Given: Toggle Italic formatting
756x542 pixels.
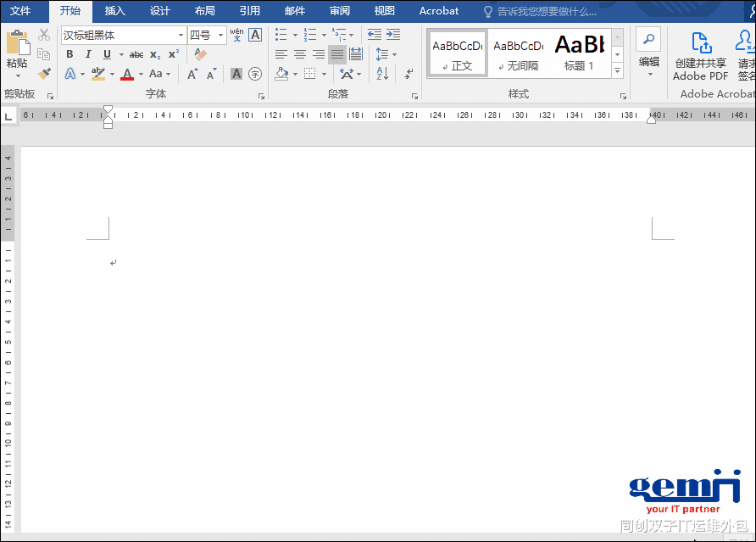Looking at the screenshot, I should tap(88, 54).
